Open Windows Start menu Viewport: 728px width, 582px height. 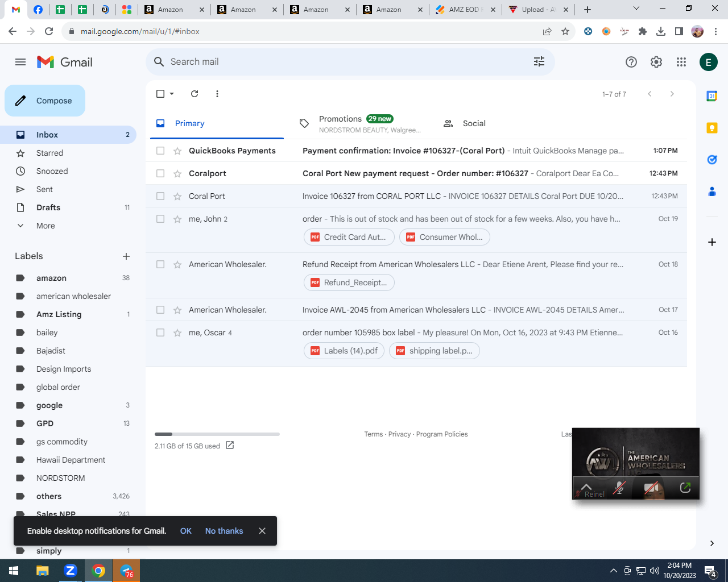click(14, 571)
